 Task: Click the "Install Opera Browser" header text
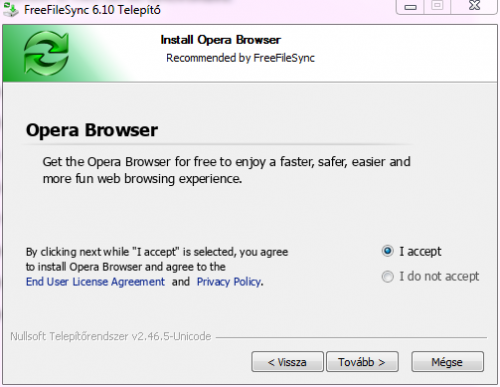(x=221, y=40)
